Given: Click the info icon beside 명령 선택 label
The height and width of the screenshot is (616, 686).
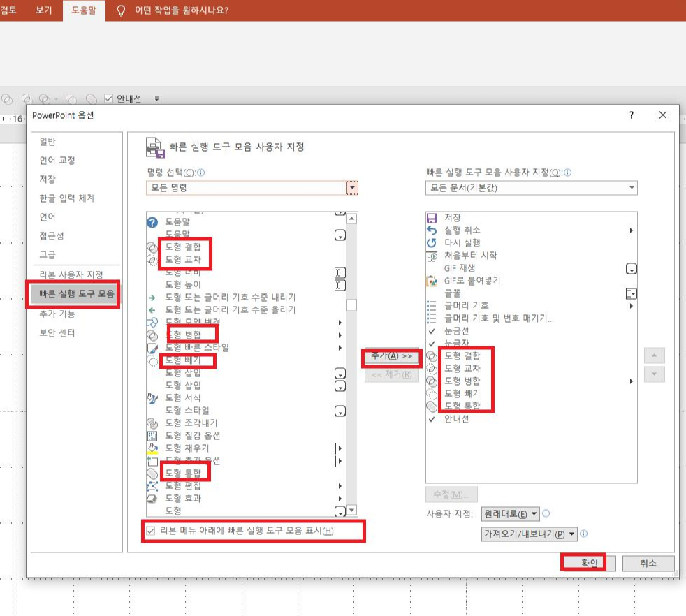Looking at the screenshot, I should coord(200,173).
